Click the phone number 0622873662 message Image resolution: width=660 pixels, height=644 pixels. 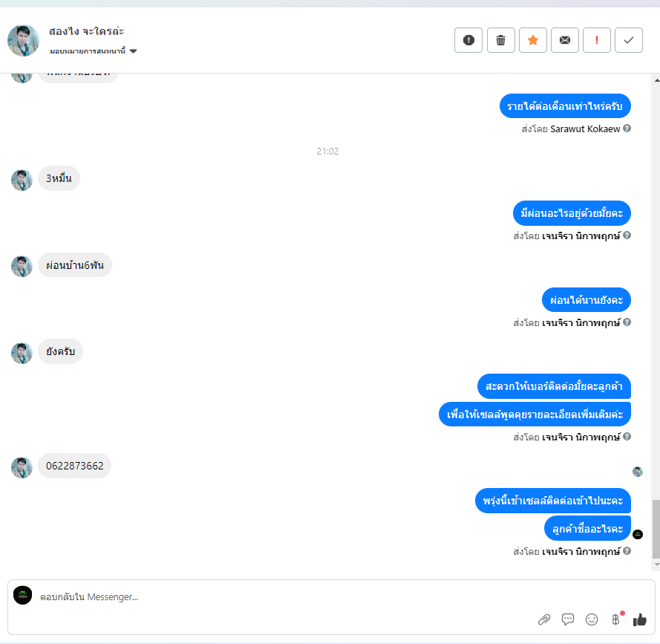[74, 466]
